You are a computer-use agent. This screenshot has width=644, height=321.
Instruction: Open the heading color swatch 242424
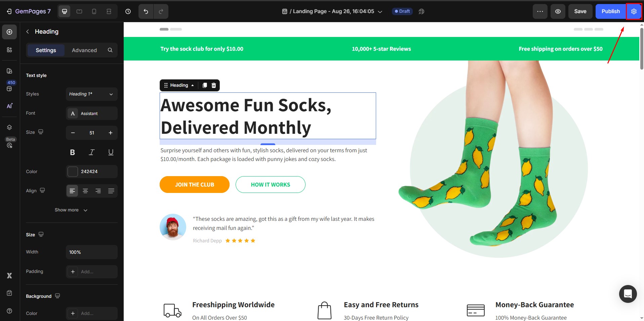point(72,171)
